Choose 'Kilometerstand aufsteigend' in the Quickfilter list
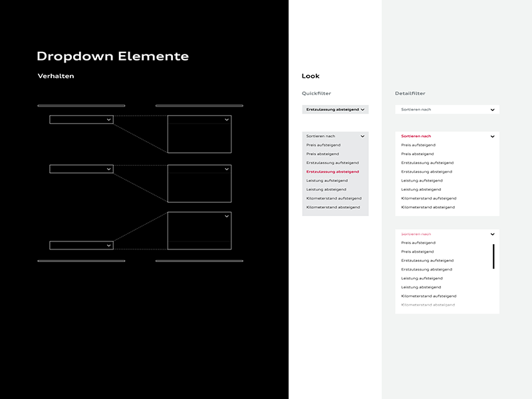The height and width of the screenshot is (399, 532). tap(334, 198)
